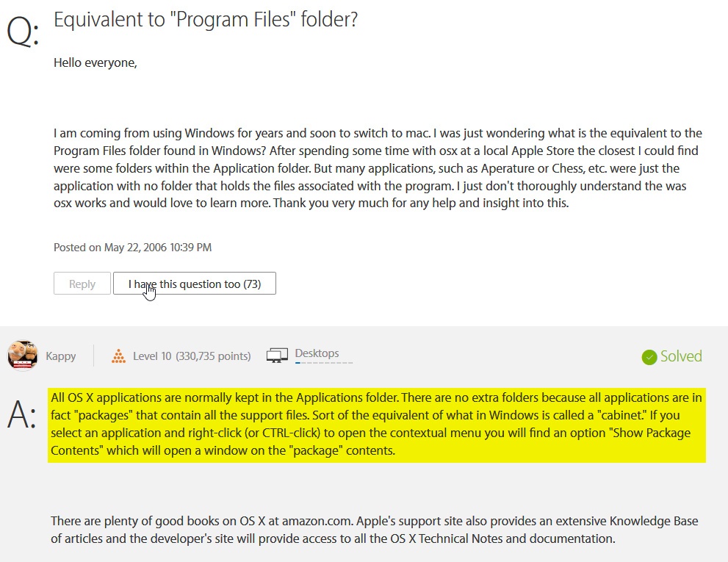Click the large A: answer marker
Screen dimensions: 728x562
tap(23, 414)
